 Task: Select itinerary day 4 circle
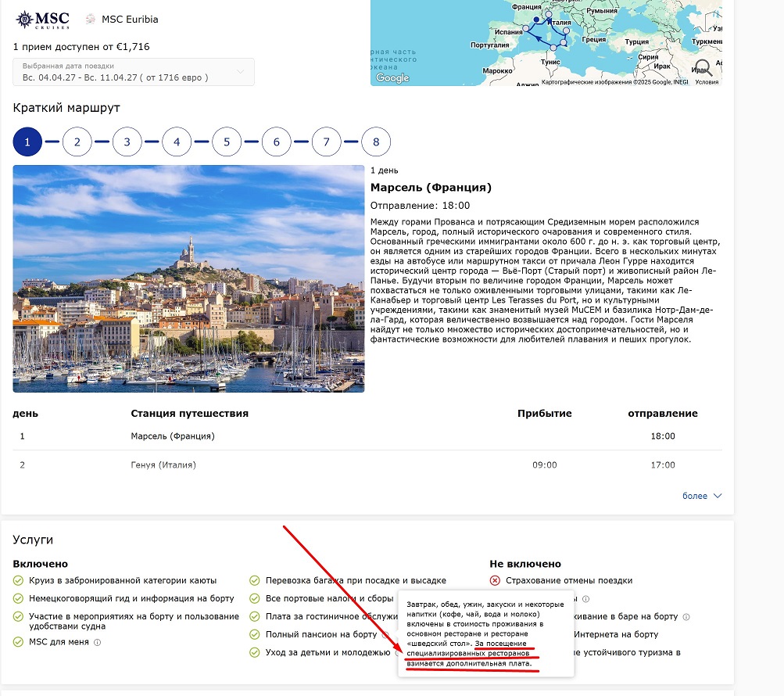(177, 142)
